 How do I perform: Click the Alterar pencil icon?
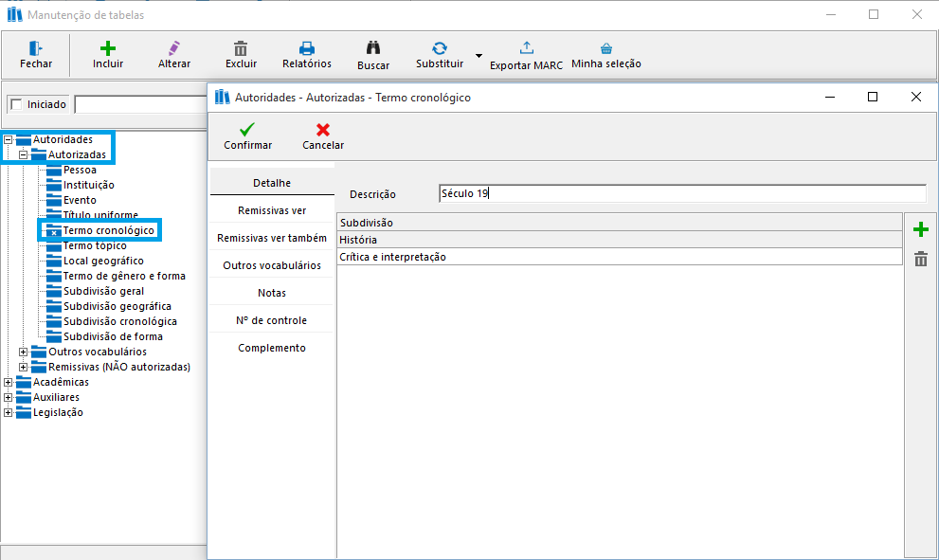[x=174, y=48]
